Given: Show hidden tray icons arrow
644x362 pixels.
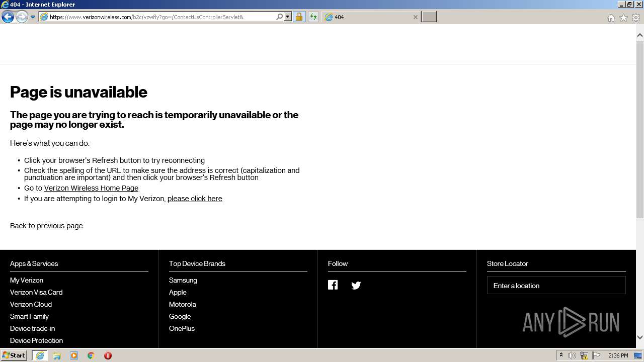Looking at the screenshot, I should pyautogui.click(x=561, y=355).
